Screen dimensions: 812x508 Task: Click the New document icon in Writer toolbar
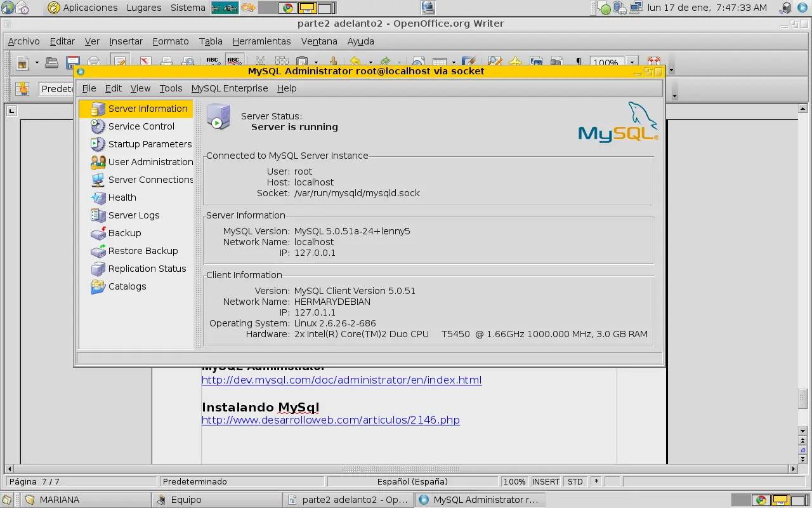click(x=23, y=62)
